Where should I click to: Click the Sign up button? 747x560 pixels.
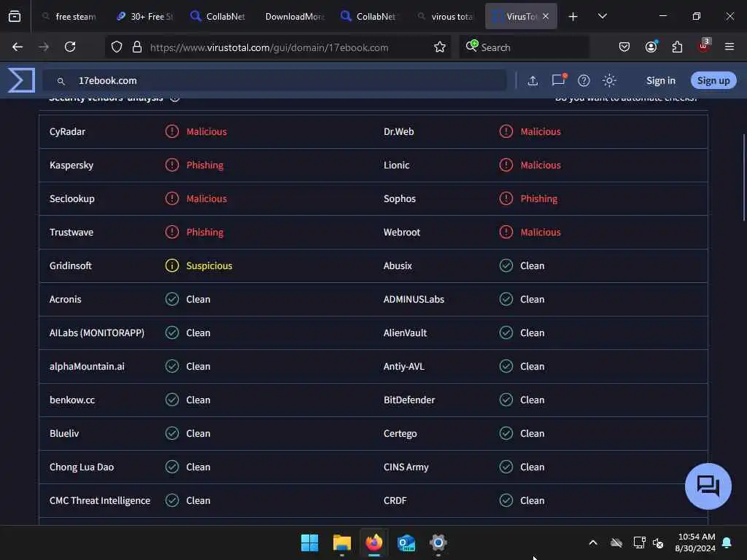click(x=713, y=80)
